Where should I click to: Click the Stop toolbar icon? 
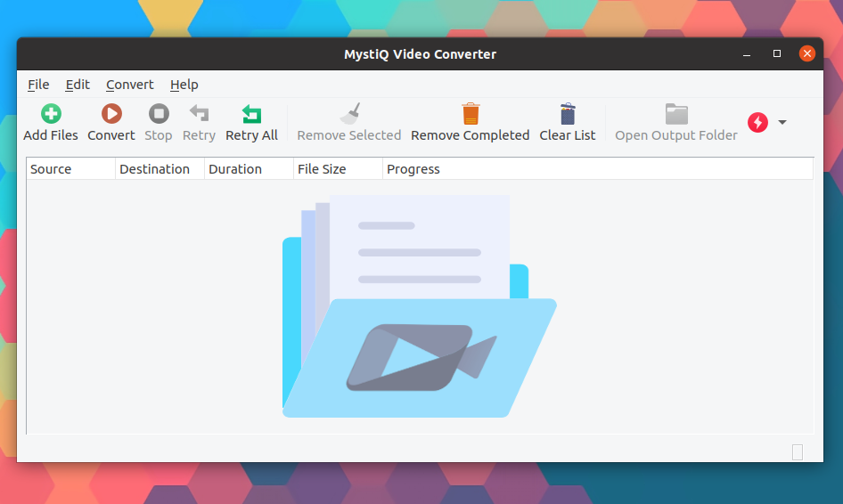159,114
